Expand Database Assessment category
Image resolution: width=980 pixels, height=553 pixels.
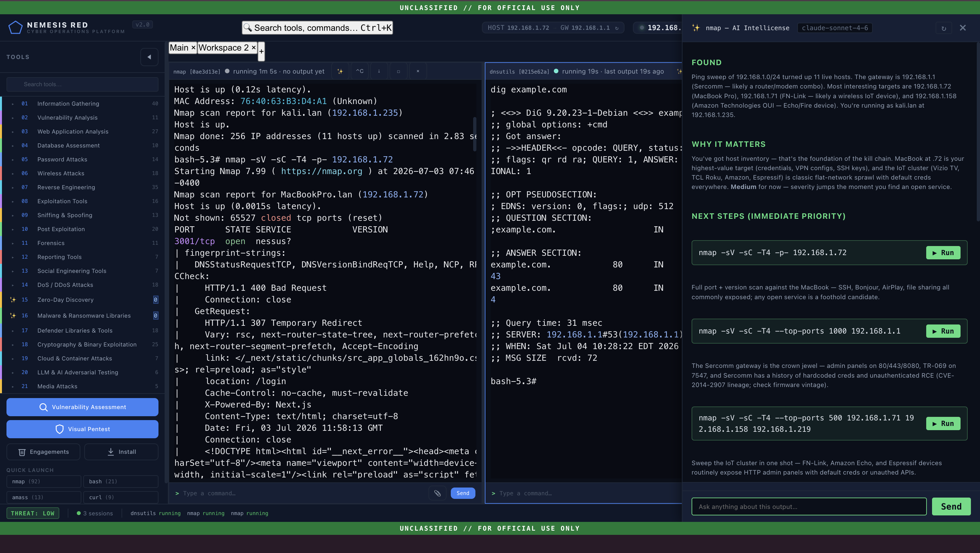pyautogui.click(x=83, y=146)
